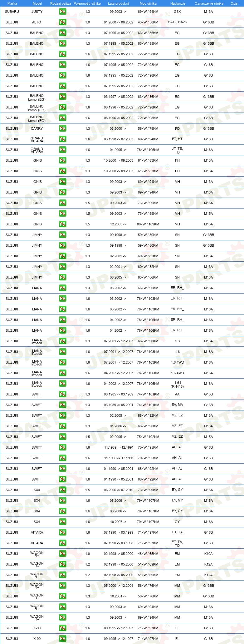Click the Pojemność silnika column header
Image resolution: width=244 pixels, height=644 pixels.
point(87,3)
